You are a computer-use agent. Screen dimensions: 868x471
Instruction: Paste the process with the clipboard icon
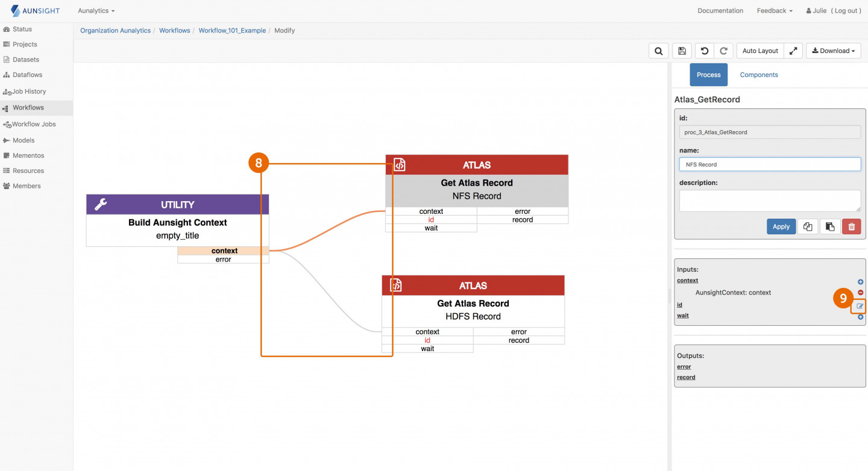tap(830, 226)
